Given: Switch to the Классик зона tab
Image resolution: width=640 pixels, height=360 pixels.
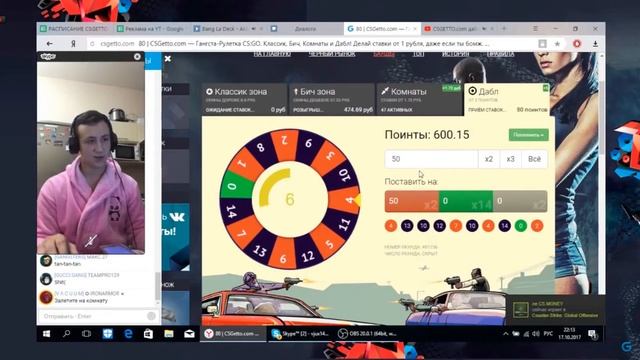Looking at the screenshot, I should [244, 100].
